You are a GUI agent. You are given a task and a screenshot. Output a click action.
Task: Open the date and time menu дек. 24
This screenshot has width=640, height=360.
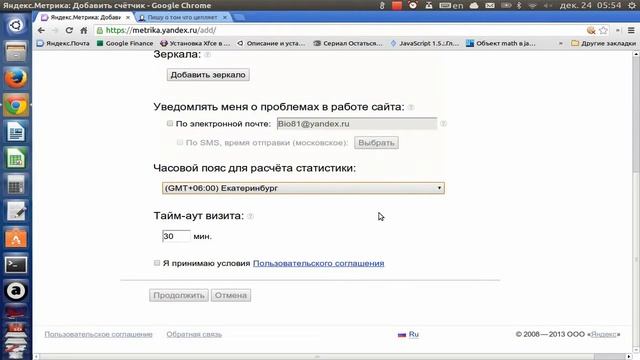(x=590, y=5)
